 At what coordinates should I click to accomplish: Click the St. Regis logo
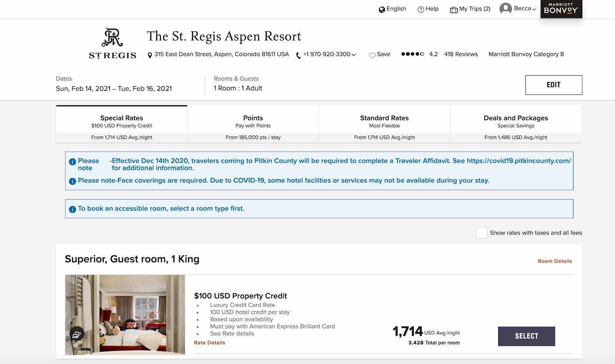pyautogui.click(x=112, y=43)
